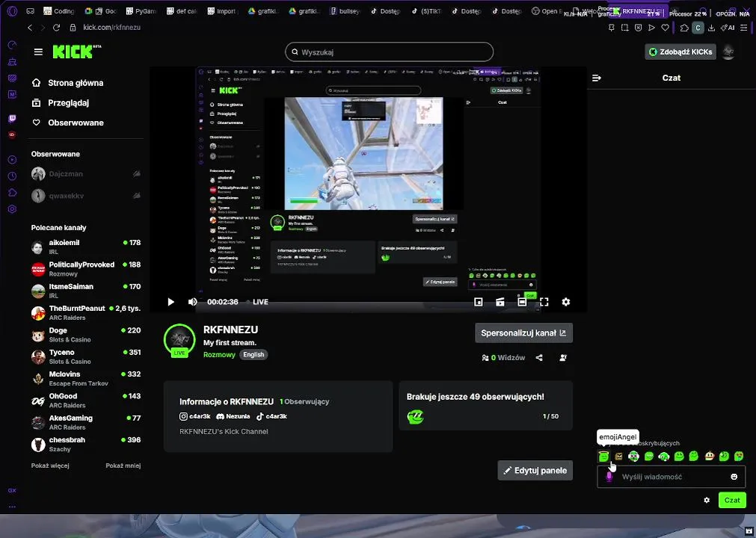Reload the page in the browser toolbar
756x538 pixels.
pos(56,28)
